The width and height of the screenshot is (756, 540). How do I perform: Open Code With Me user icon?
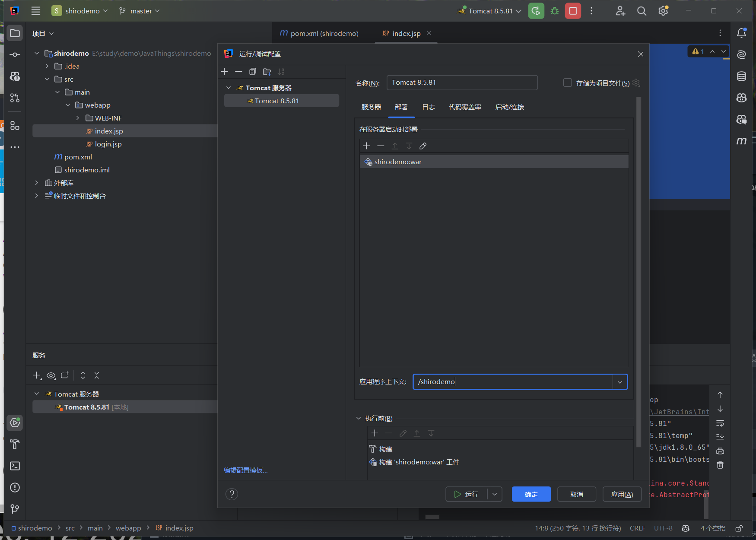pyautogui.click(x=620, y=11)
